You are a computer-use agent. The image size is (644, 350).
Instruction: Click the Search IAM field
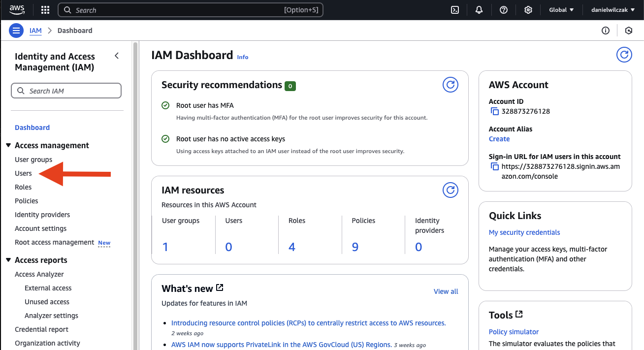66,91
